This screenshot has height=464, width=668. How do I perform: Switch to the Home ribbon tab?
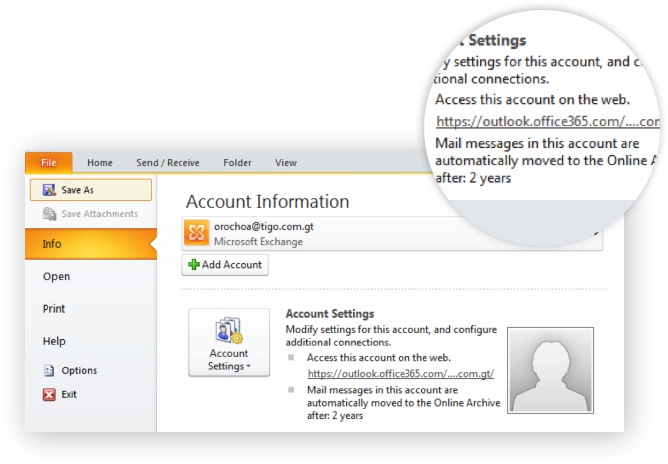[100, 163]
